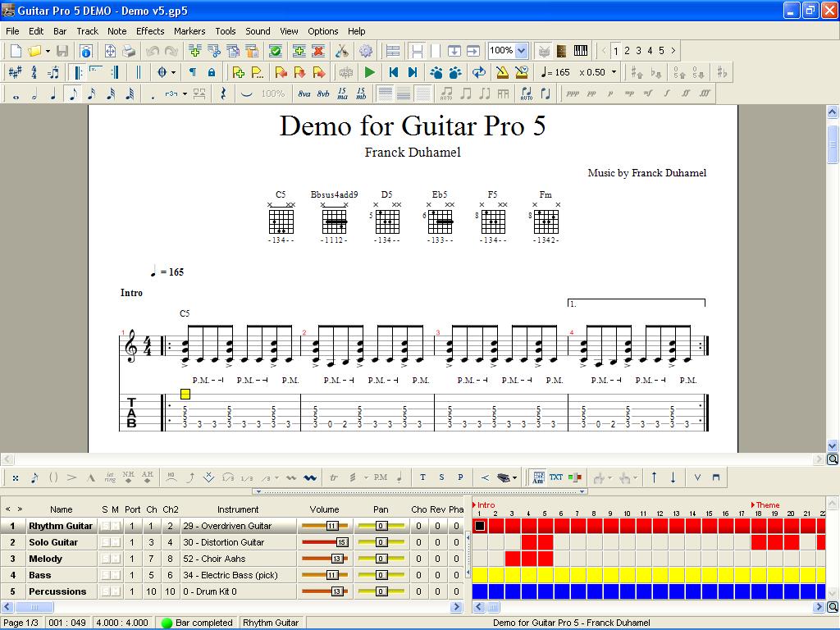Mute the Bass track
The image size is (840, 630).
(x=115, y=574)
